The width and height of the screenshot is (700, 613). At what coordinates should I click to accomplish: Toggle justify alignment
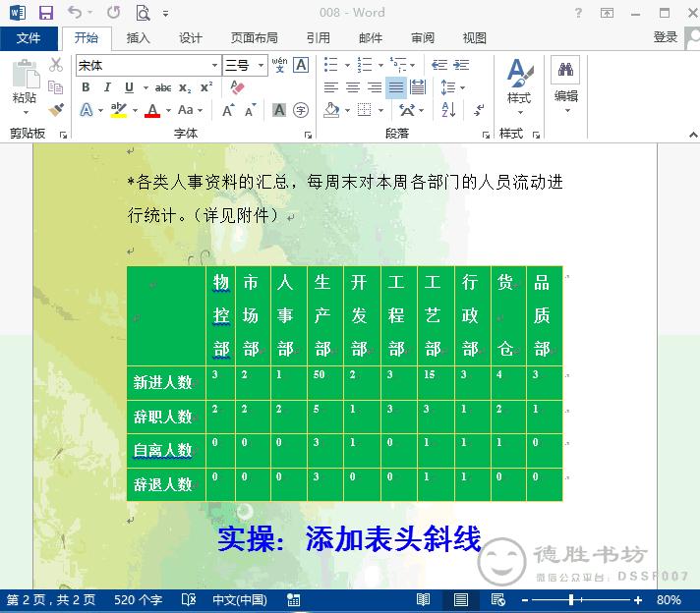(396, 87)
